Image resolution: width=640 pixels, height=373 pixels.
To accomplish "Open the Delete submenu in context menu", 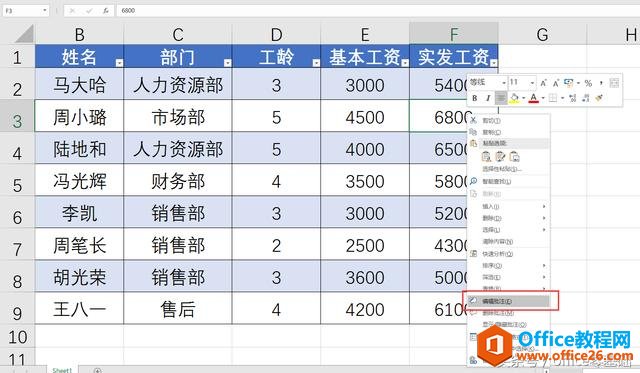I will [509, 218].
